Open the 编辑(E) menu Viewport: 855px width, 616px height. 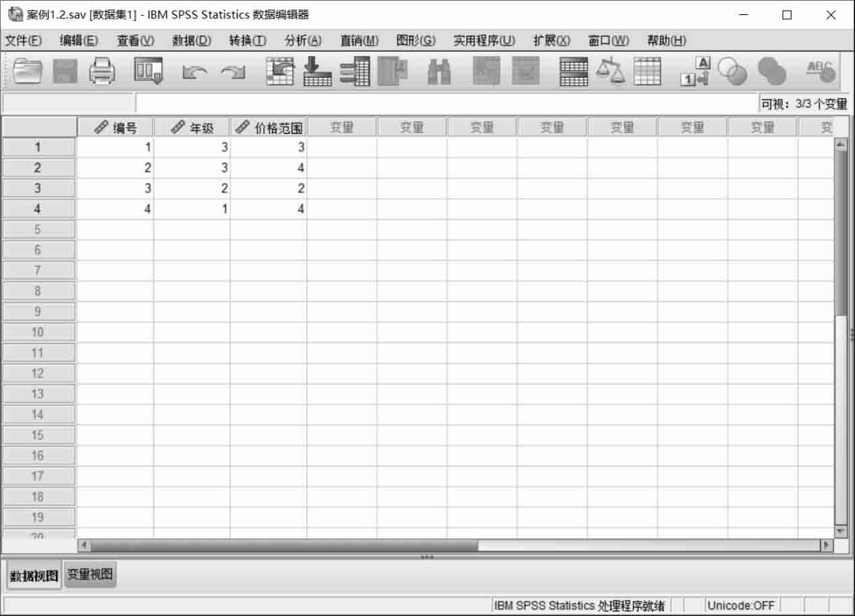click(78, 41)
